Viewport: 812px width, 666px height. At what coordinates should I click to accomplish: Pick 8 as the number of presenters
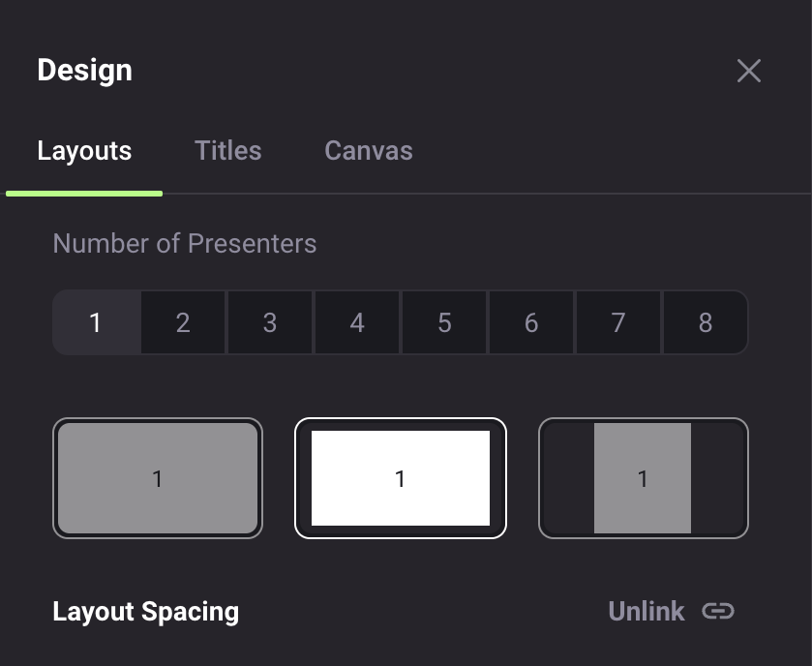click(x=706, y=322)
